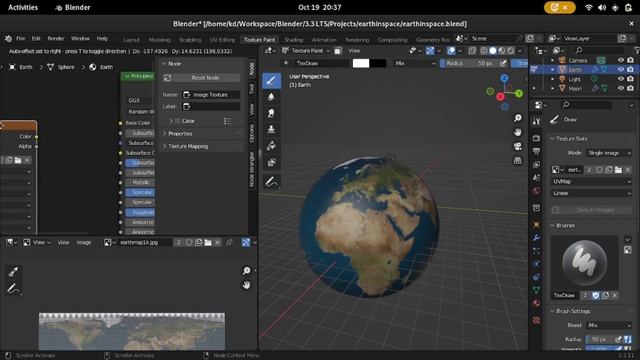Select the Annotate tool in image editor
The image size is (640, 360).
click(x=13, y=289)
